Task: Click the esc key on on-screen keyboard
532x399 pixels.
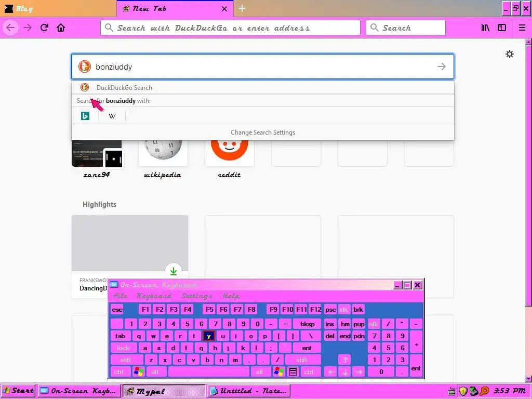Action: [117, 310]
